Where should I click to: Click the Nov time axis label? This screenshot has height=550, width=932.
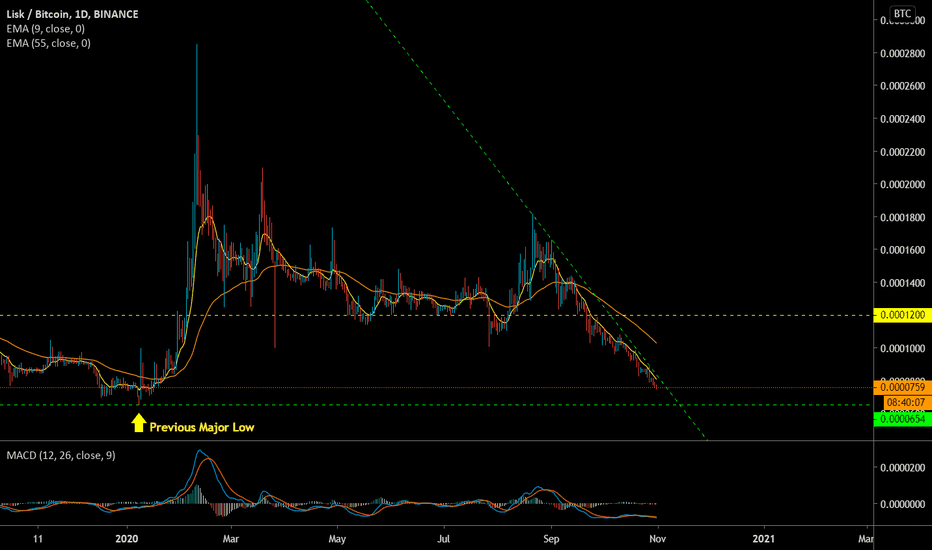click(x=657, y=539)
